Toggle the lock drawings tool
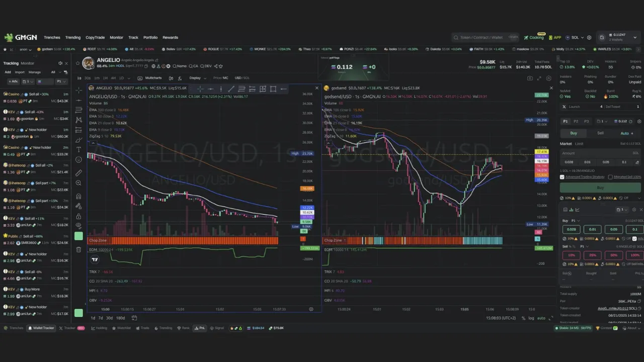The height and width of the screenshot is (362, 644). 78,217
